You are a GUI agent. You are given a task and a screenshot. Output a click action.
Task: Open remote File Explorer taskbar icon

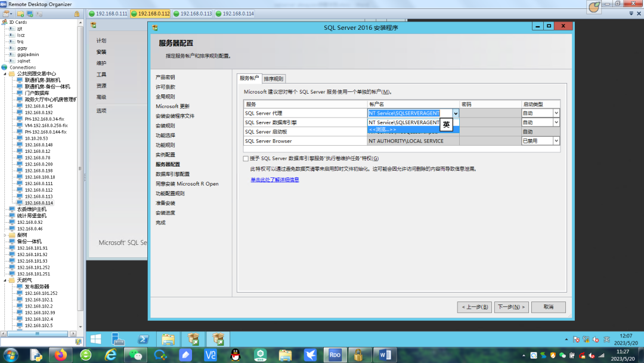(x=168, y=339)
